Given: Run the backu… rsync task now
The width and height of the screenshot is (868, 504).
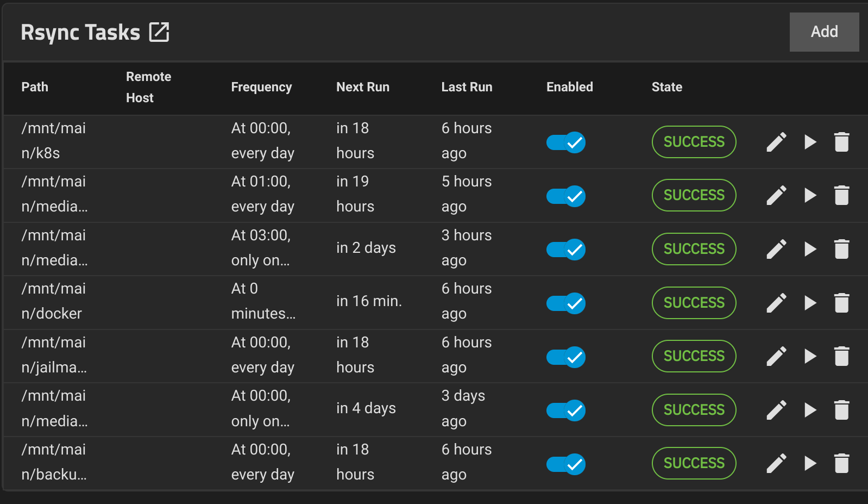Looking at the screenshot, I should tap(810, 463).
